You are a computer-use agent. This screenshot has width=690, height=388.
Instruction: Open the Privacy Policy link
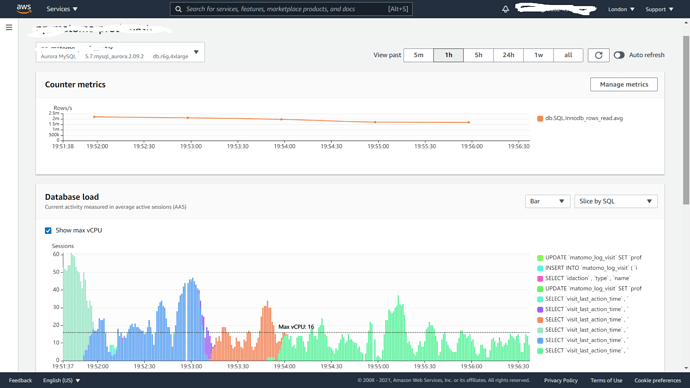click(561, 381)
